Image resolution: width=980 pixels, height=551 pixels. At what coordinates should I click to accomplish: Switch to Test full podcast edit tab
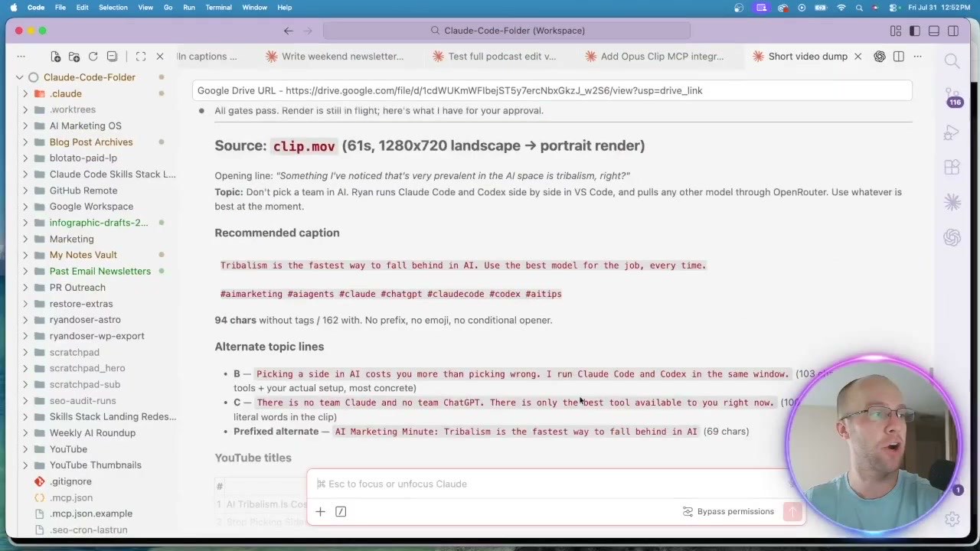[495, 57]
